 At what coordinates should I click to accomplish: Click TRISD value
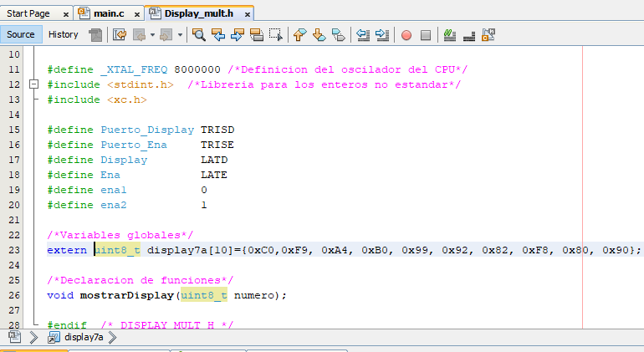tap(217, 130)
